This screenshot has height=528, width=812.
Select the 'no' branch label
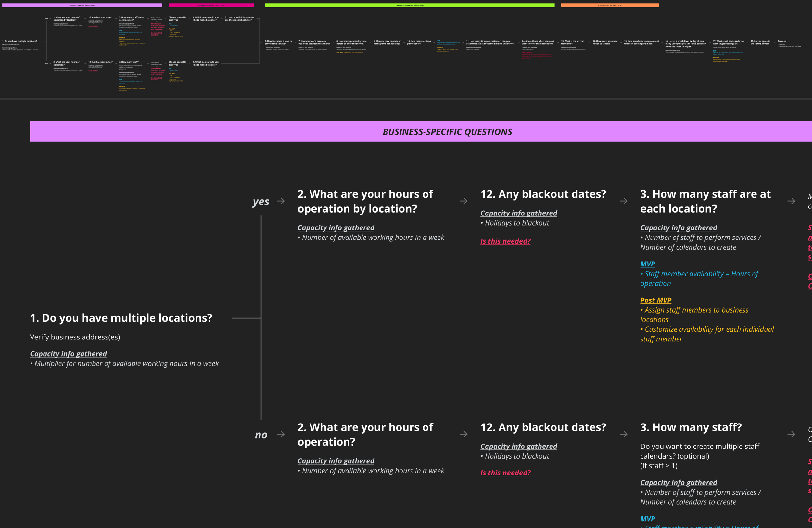(x=261, y=434)
